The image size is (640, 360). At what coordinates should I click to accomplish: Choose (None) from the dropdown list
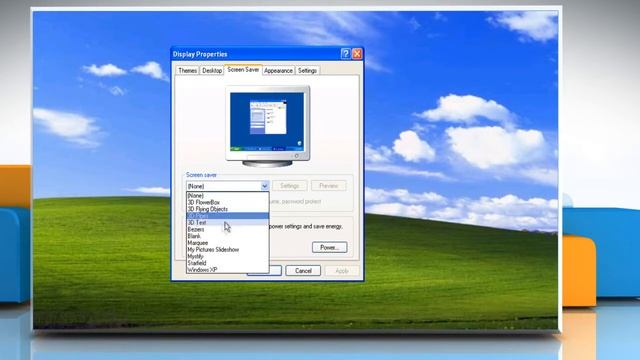click(227, 196)
